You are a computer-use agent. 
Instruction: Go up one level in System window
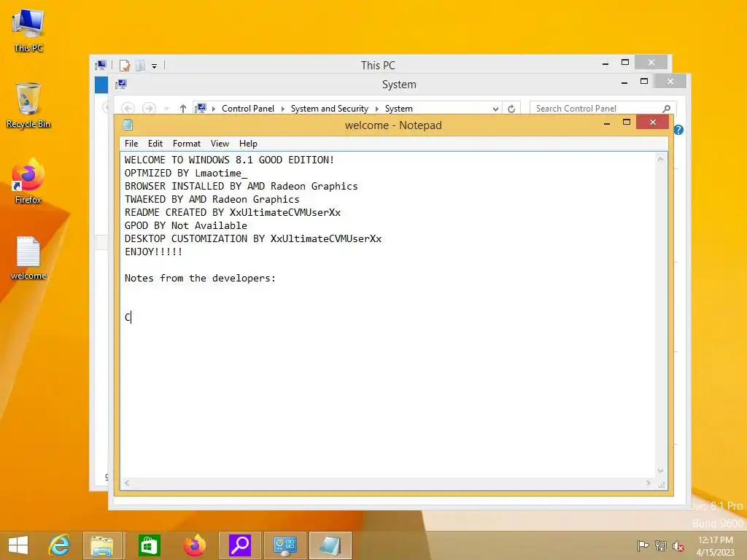tap(183, 109)
